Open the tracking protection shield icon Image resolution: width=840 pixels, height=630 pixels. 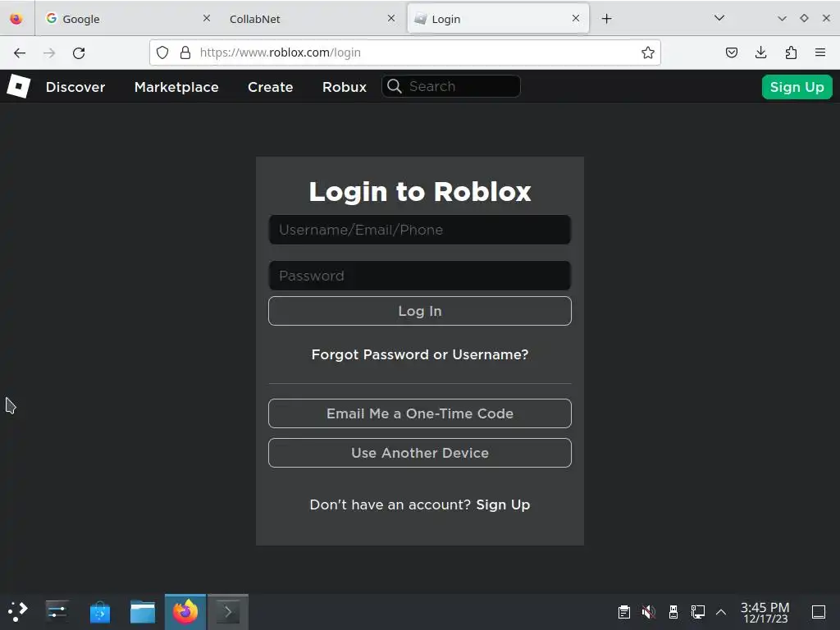(162, 52)
